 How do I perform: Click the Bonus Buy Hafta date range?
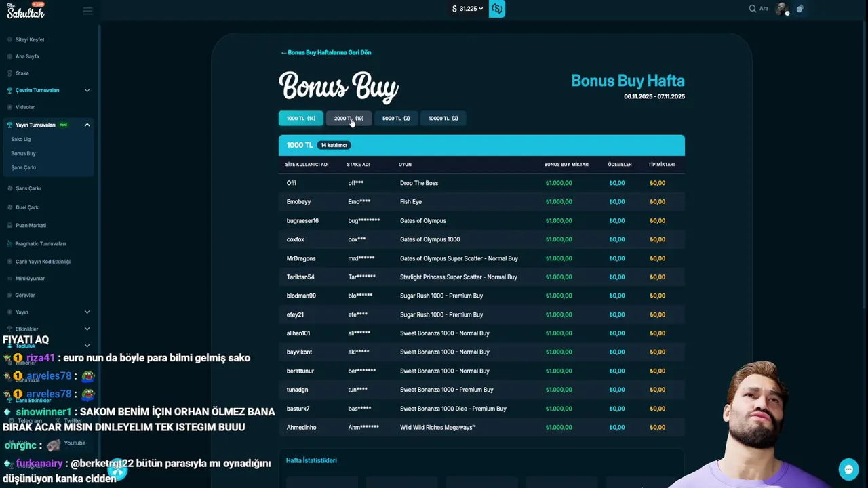[x=654, y=96]
